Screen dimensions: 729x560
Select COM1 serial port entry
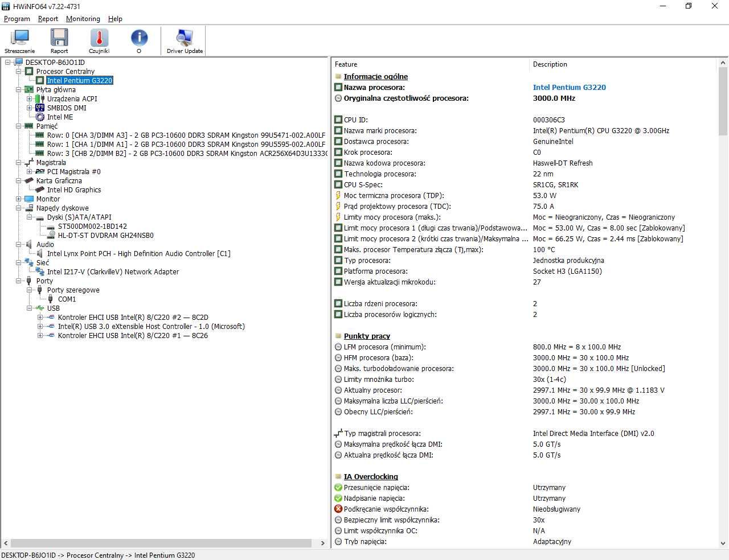(67, 299)
